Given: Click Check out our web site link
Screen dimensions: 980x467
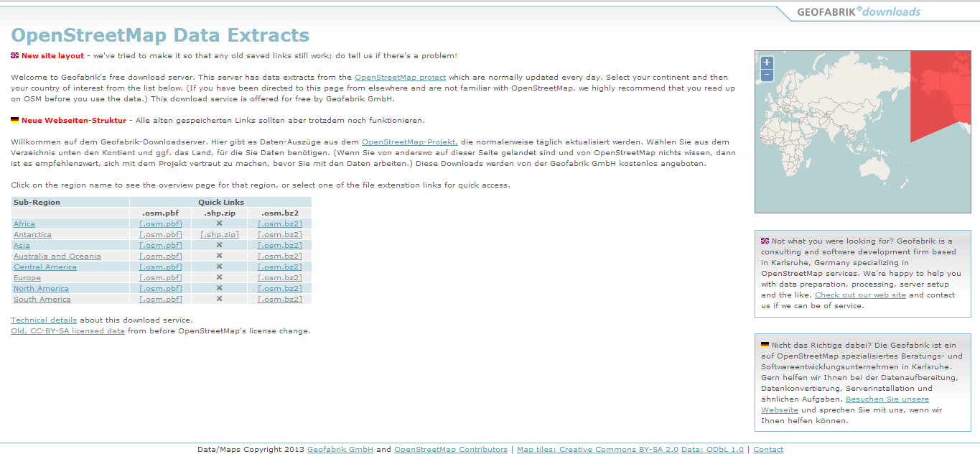Looking at the screenshot, I should 860,295.
